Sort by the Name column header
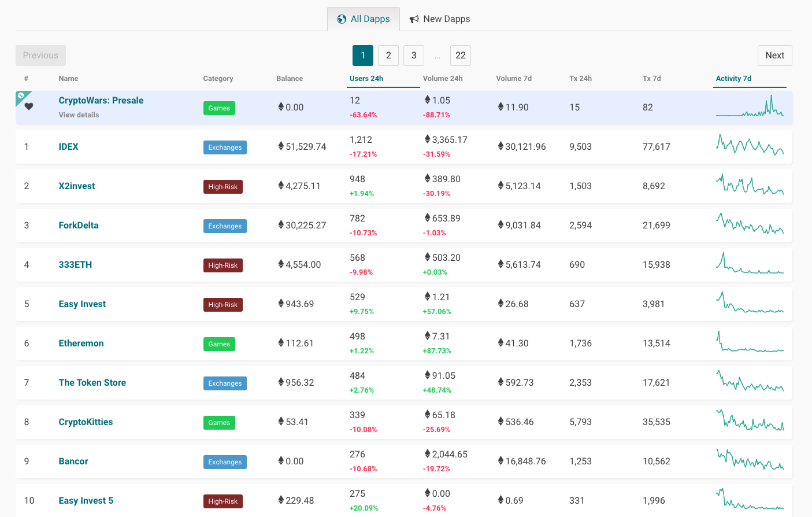This screenshot has width=812, height=517. tap(68, 79)
